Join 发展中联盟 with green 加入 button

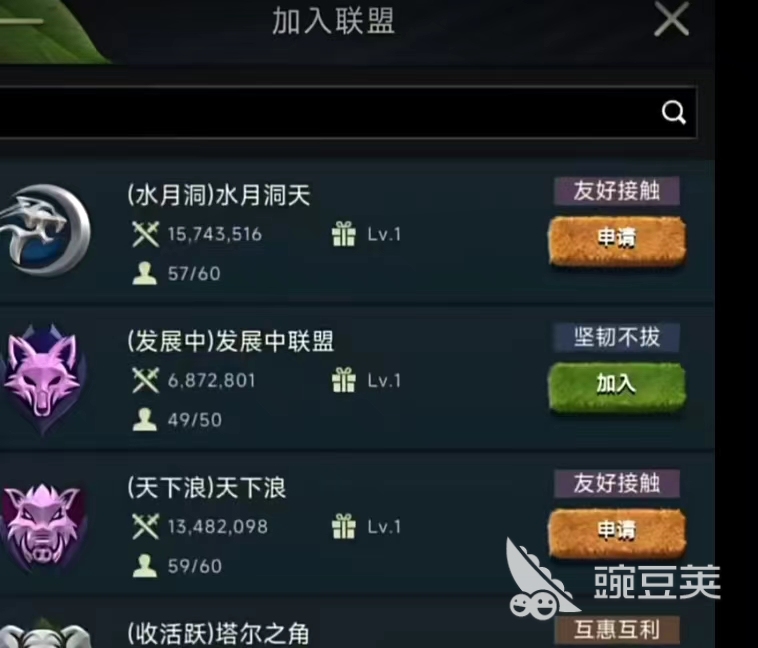pyautogui.click(x=617, y=387)
